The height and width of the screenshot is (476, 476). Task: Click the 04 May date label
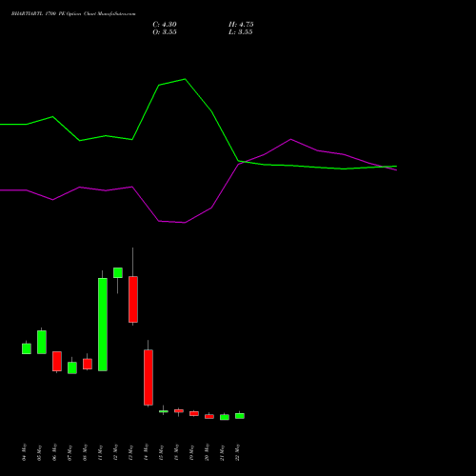point(25,452)
